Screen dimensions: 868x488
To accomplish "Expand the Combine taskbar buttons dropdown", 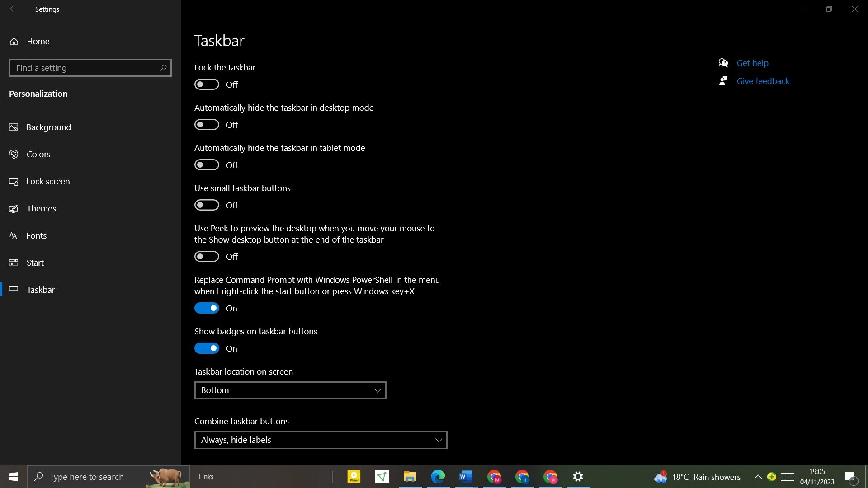I will click(320, 440).
